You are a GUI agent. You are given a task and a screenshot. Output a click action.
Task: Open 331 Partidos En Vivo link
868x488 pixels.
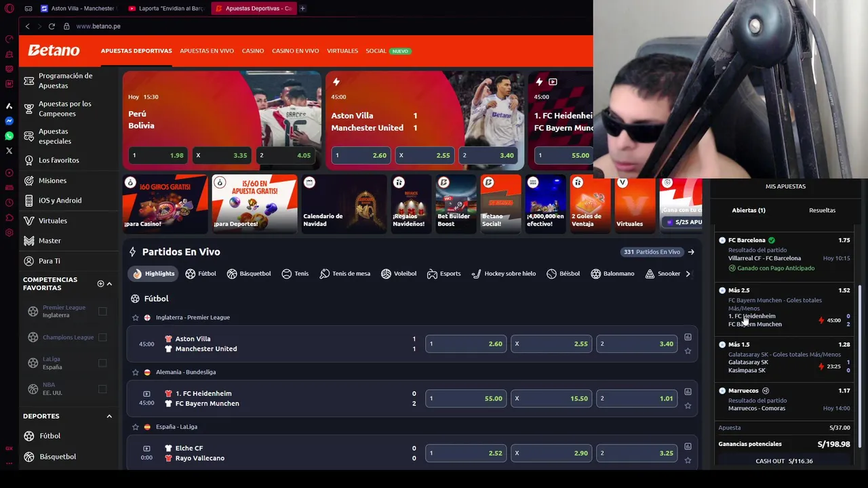click(x=651, y=252)
